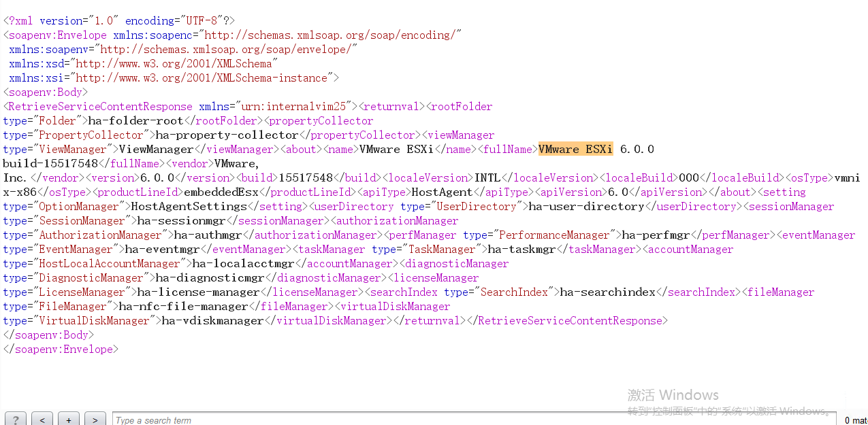Screen dimensions: 868x425
Task: Click the 'urn:internalvim25' namespace value
Action: tap(296, 106)
